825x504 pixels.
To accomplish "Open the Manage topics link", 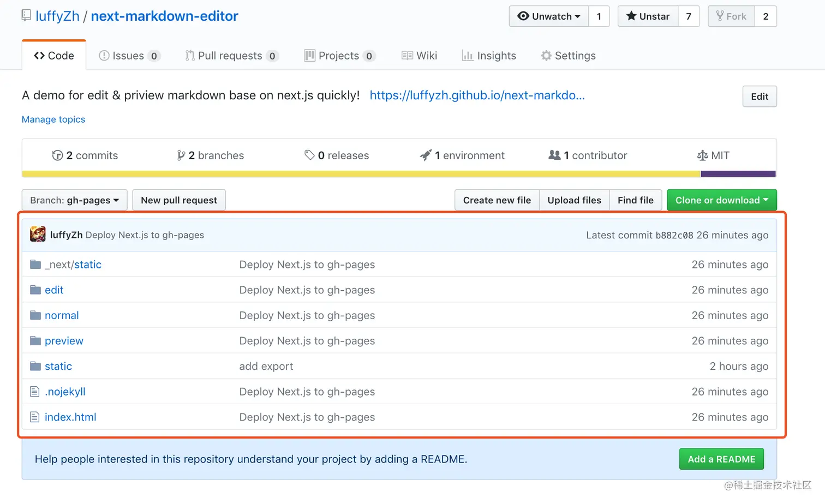I will (53, 119).
